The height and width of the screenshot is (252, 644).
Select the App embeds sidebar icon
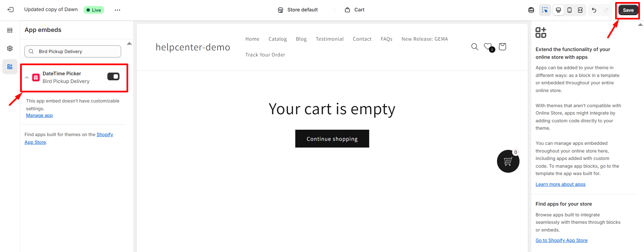tap(10, 67)
